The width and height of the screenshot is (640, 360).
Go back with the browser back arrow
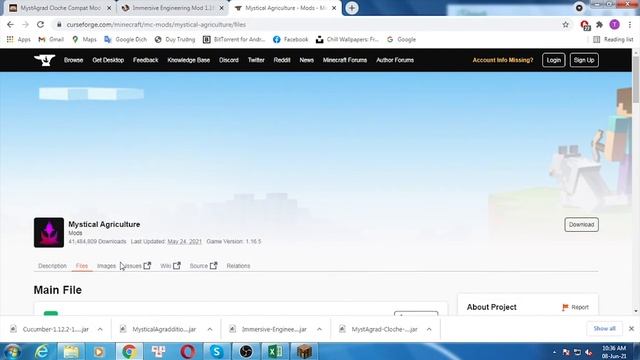tap(11, 24)
